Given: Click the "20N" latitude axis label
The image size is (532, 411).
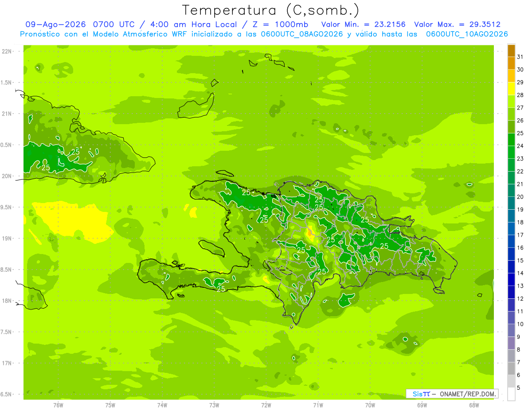Looking at the screenshot, I should [7, 176].
